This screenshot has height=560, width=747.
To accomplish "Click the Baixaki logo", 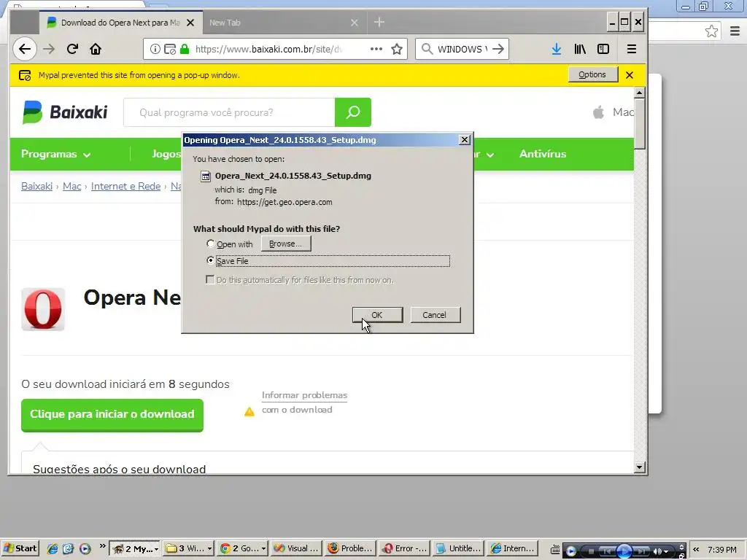I will click(x=65, y=112).
